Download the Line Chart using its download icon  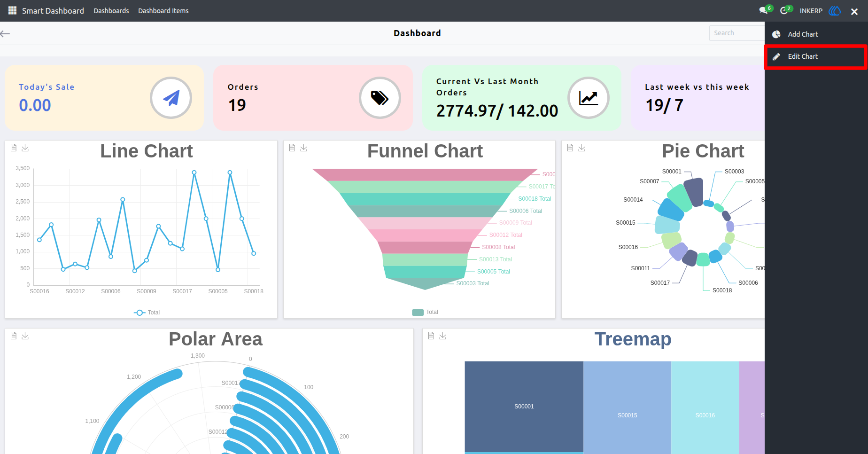coord(25,148)
